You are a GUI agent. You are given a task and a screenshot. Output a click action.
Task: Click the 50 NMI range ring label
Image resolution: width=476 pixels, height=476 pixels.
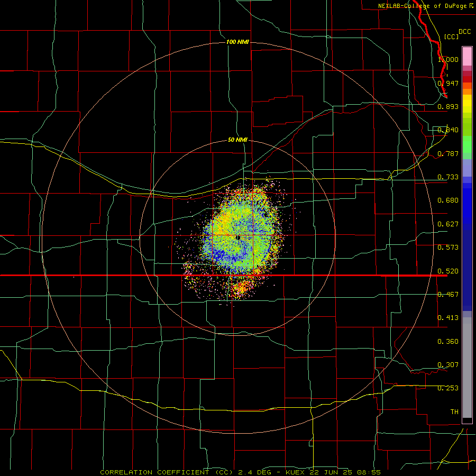[237, 140]
